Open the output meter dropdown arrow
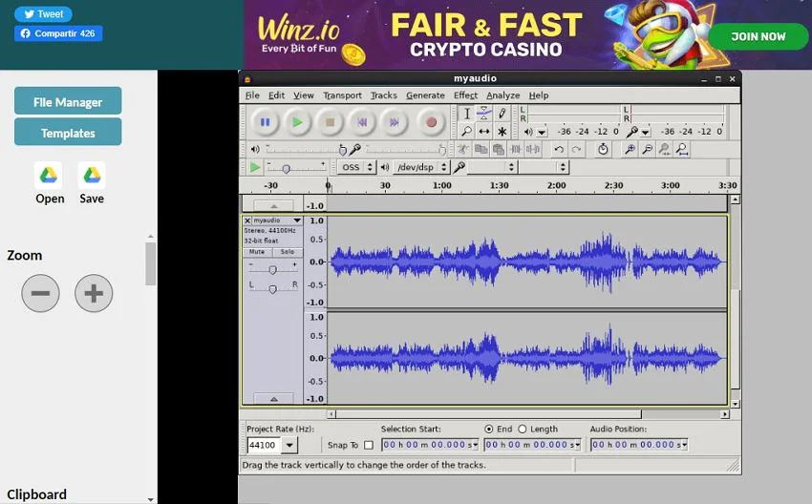812x504 pixels. pyautogui.click(x=543, y=133)
